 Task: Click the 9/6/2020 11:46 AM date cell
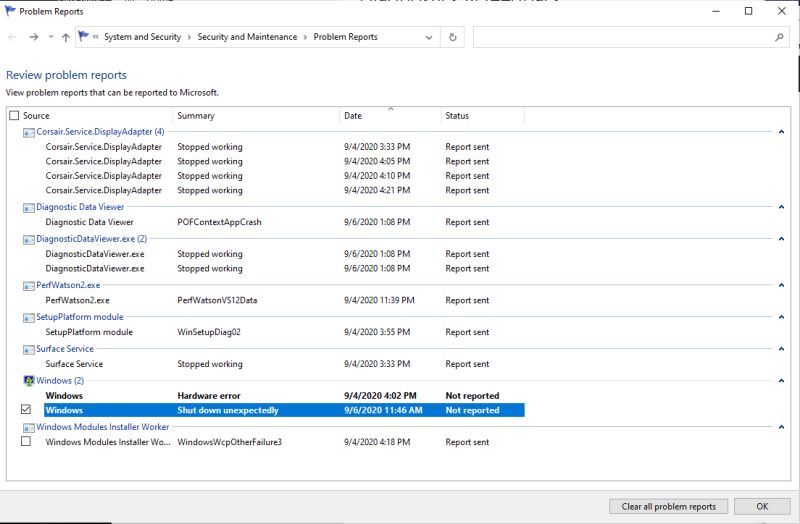point(383,410)
